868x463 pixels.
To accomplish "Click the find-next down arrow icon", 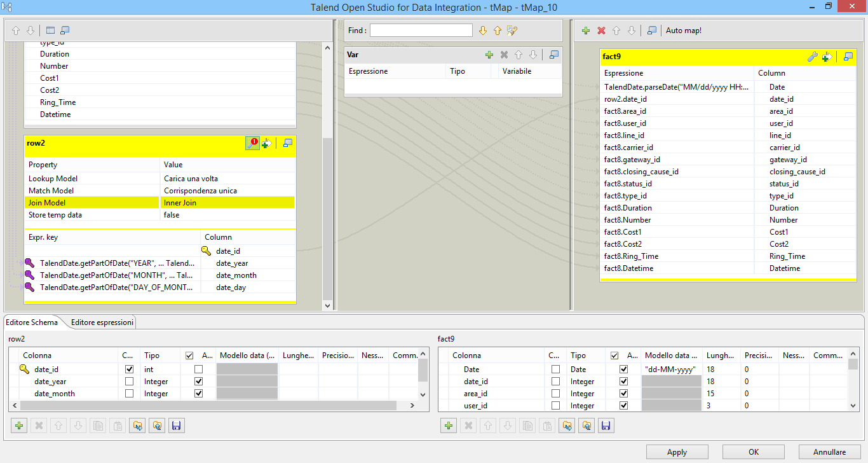I will coord(482,31).
